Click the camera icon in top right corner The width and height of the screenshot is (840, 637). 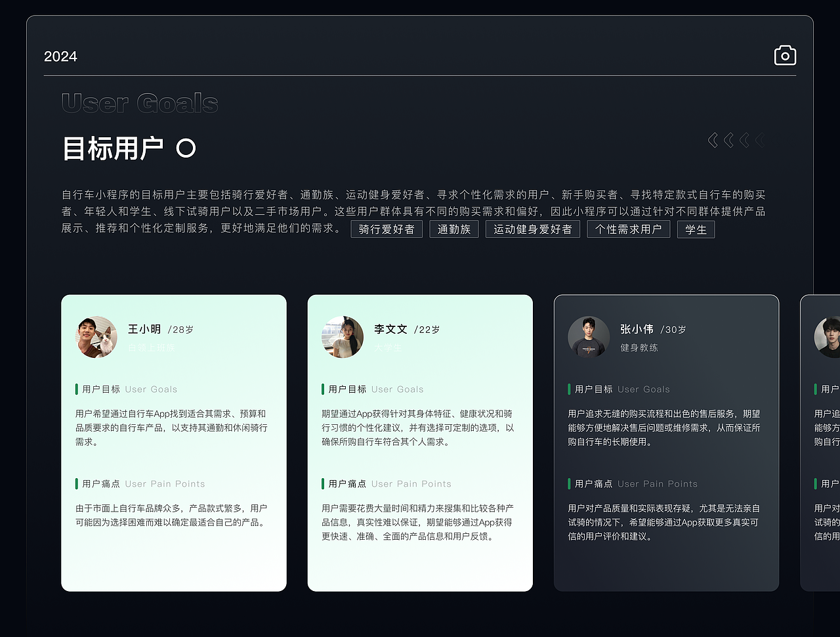pyautogui.click(x=786, y=55)
